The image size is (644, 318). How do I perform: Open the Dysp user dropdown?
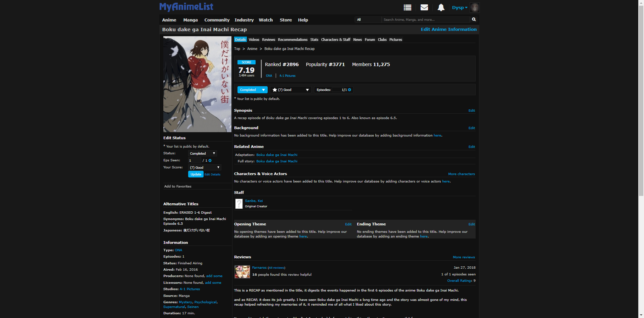(x=460, y=7)
